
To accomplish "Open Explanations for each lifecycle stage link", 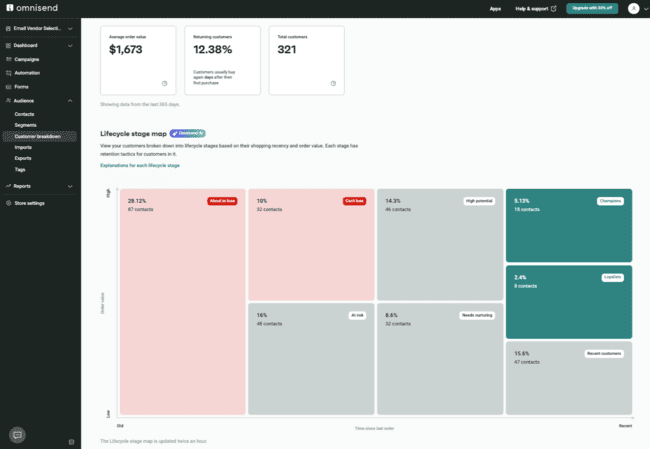I will point(140,165).
